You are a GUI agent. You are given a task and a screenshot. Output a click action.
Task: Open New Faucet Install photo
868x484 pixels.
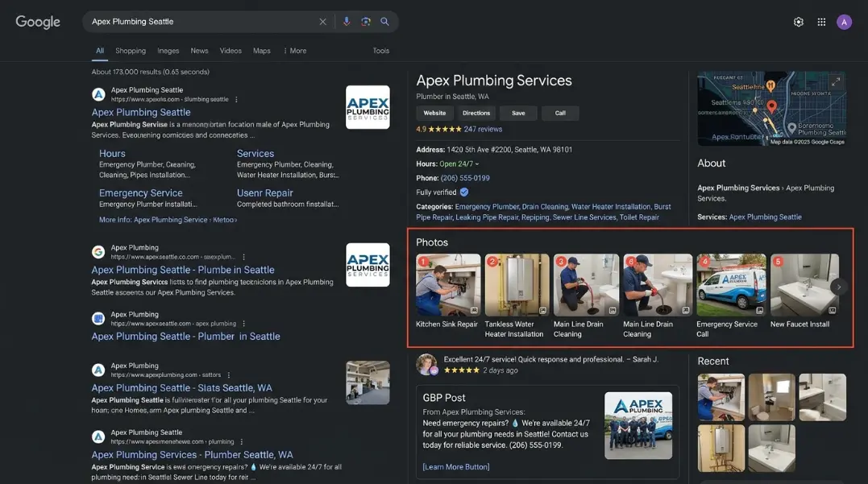(804, 285)
